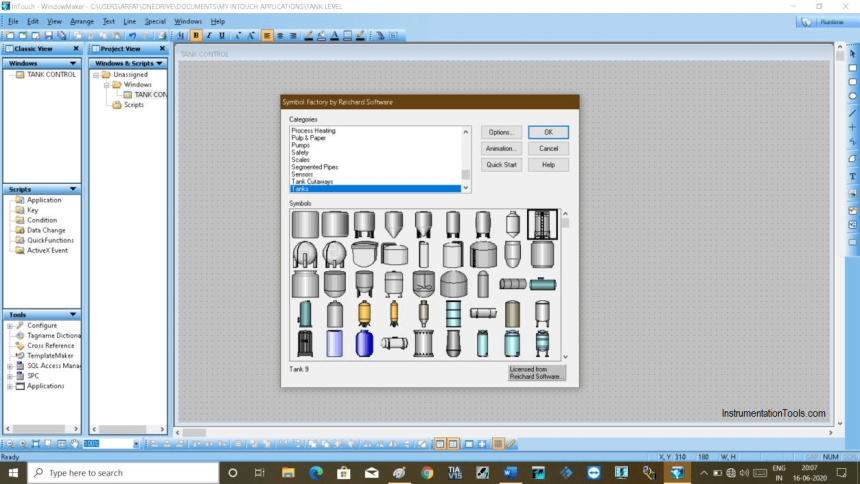This screenshot has width=860, height=484.
Task: Click the Cancel button in Symbol Factory
Action: (548, 149)
